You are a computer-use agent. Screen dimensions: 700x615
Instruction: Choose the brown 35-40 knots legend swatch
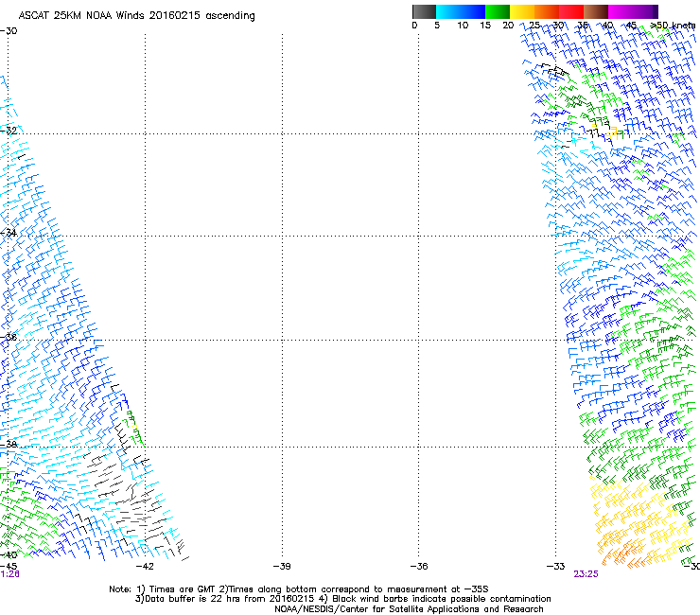pos(596,11)
